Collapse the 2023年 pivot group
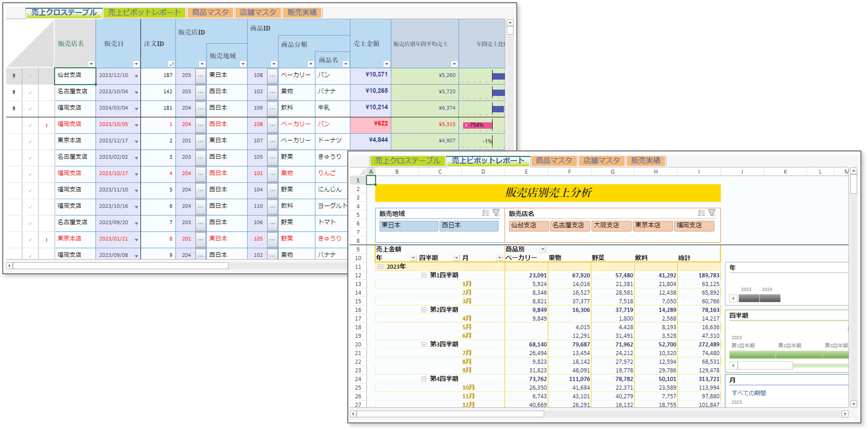 [381, 266]
